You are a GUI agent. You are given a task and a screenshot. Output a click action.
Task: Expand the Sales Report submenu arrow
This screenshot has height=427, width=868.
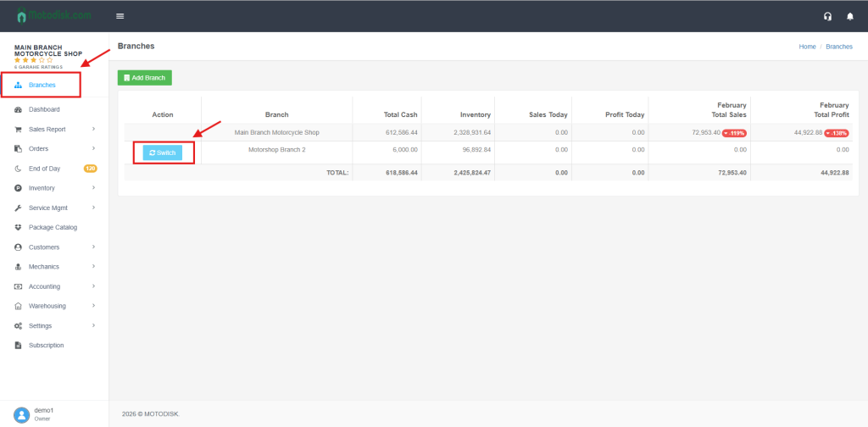[x=93, y=129]
